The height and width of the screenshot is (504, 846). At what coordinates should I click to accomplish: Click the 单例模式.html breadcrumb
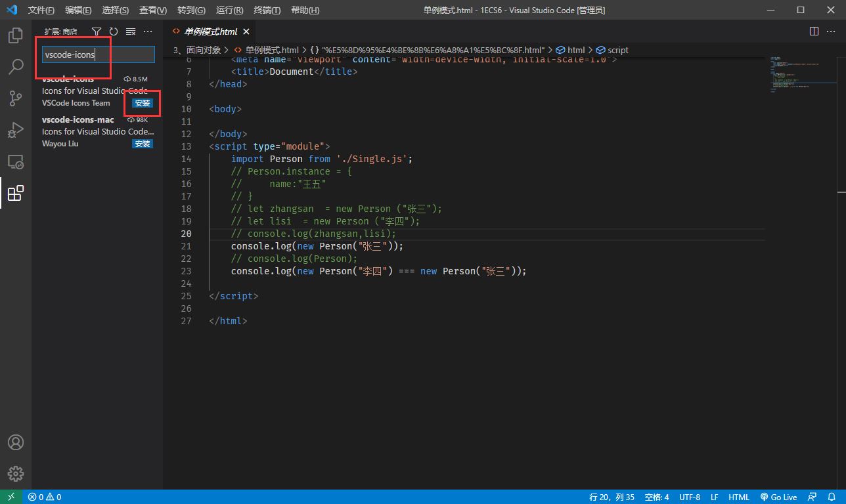pyautogui.click(x=266, y=50)
